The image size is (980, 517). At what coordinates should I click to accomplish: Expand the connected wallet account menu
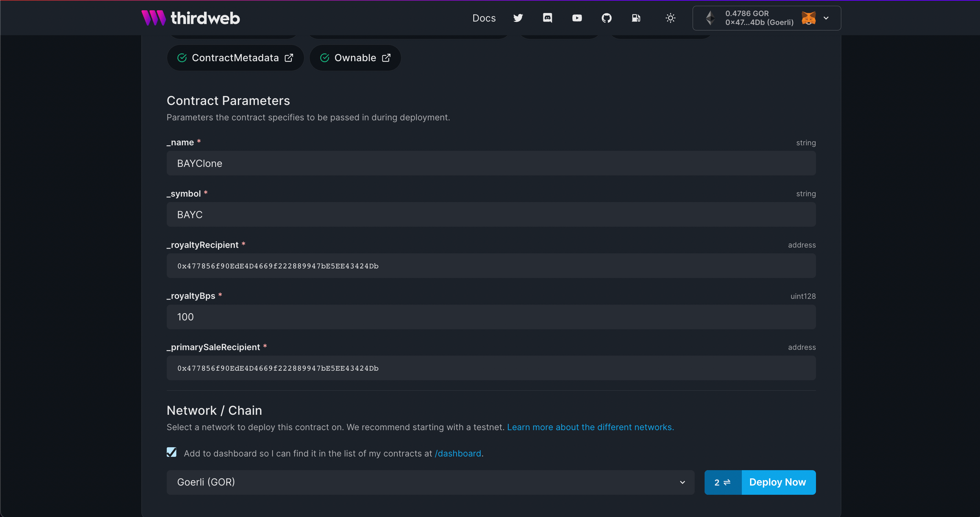[826, 18]
